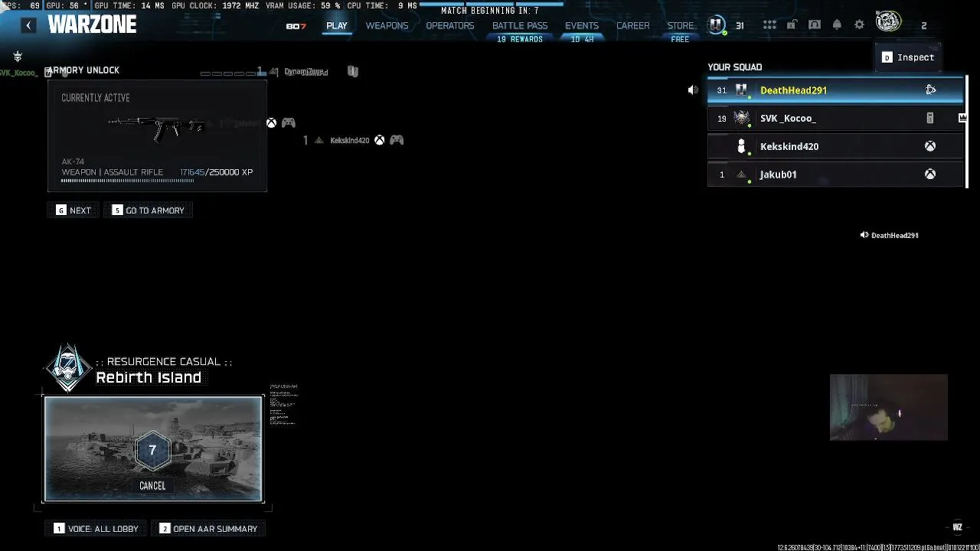The width and height of the screenshot is (980, 551).
Task: Click Jakub01's rank chevron icon
Action: [x=741, y=175]
